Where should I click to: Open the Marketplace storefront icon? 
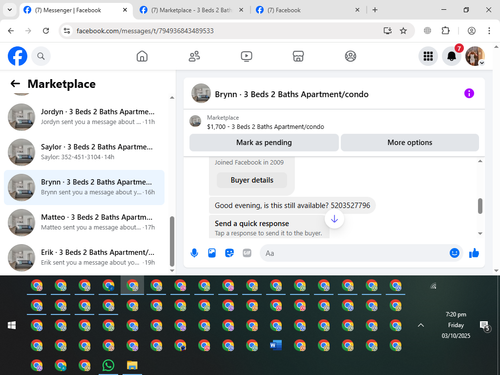[x=298, y=56]
